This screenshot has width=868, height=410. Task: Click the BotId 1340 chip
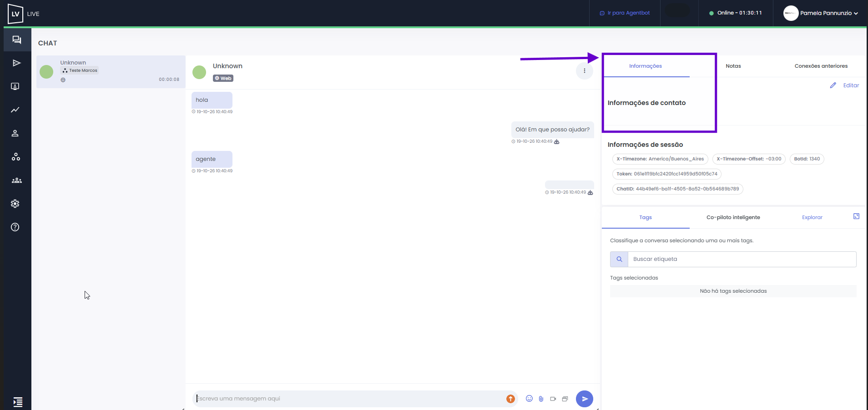(807, 159)
